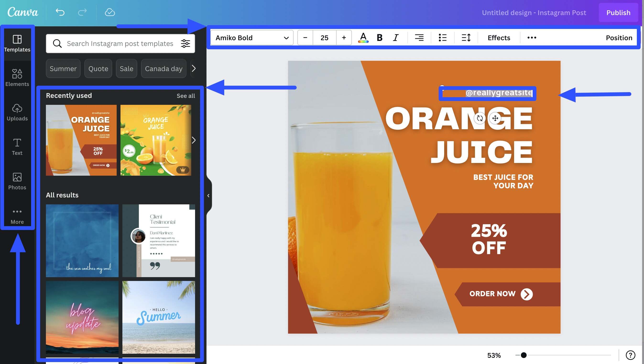Open the More sidebar menu
This screenshot has height=364, width=644.
tap(17, 215)
